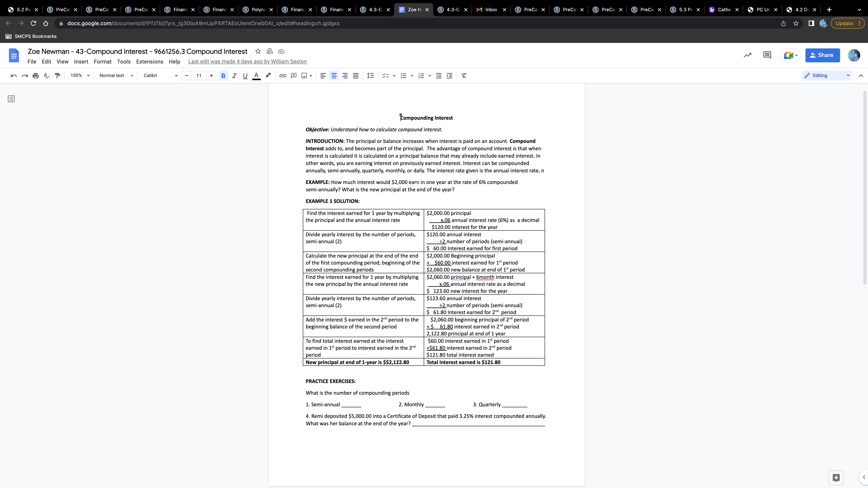Insert a link
Image resolution: width=868 pixels, height=488 pixels.
(283, 76)
